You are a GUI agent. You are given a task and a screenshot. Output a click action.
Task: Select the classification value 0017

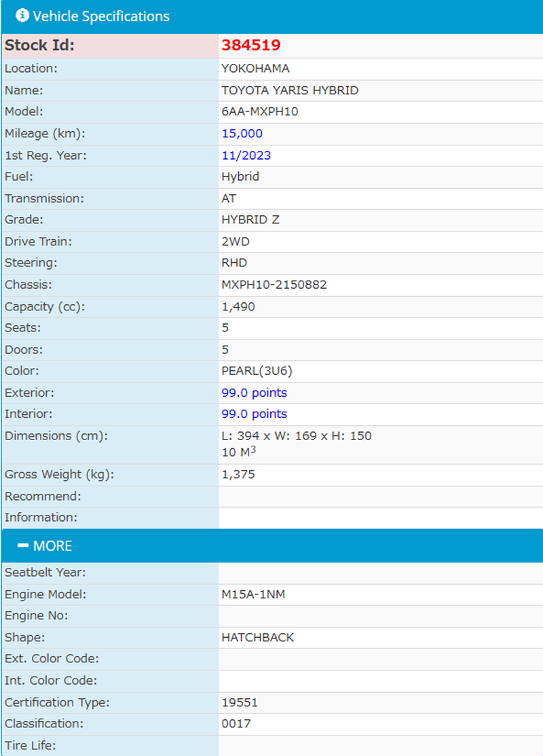pyautogui.click(x=236, y=723)
